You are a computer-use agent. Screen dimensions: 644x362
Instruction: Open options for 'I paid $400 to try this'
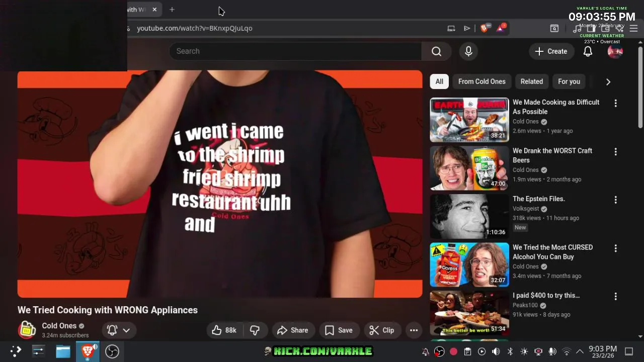(x=615, y=297)
